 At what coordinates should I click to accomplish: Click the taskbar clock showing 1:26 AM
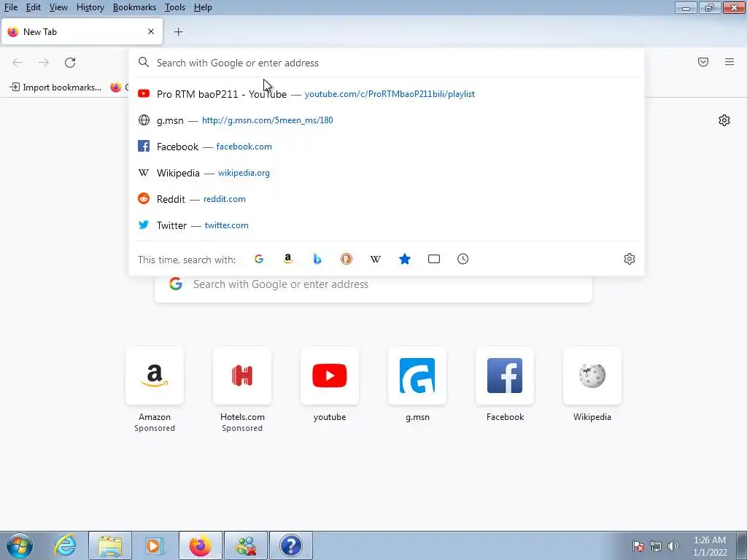point(710,546)
